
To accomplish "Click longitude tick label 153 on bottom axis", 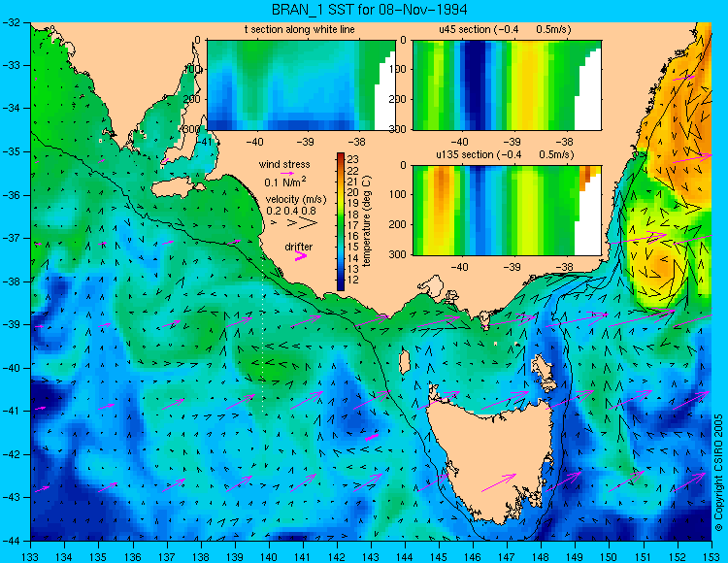I will pos(711,556).
